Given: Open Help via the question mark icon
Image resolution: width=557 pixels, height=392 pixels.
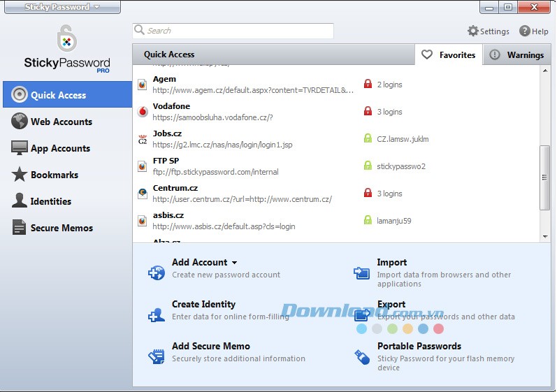Looking at the screenshot, I should [525, 31].
